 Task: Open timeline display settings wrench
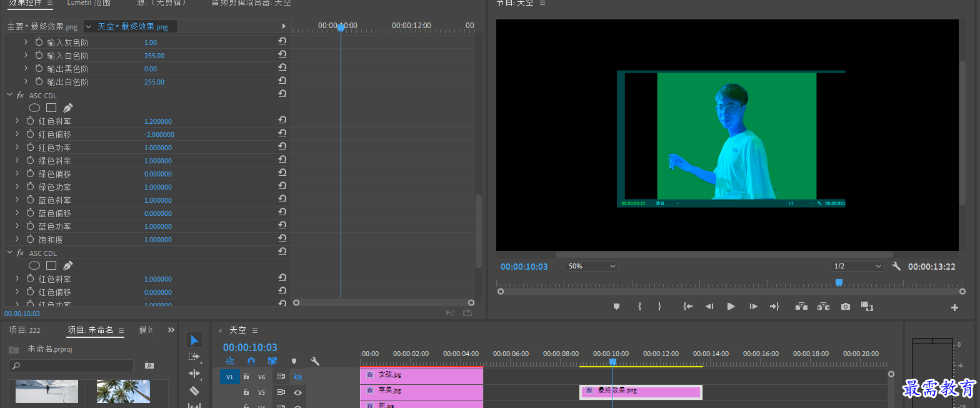(315, 361)
